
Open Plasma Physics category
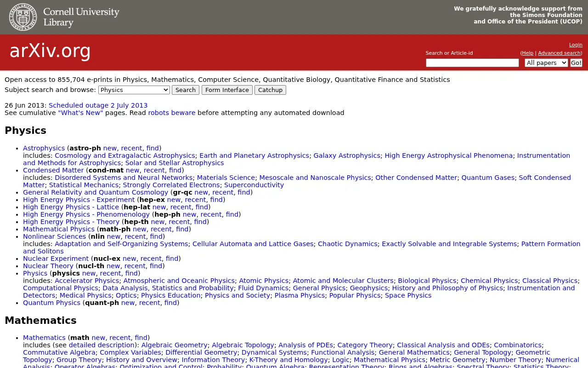300,295
